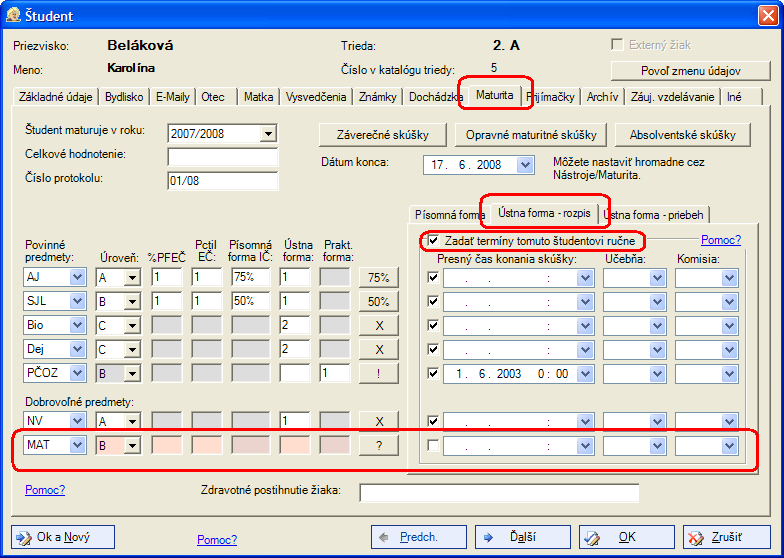
Task: Click the X button in Bio row
Action: [378, 326]
